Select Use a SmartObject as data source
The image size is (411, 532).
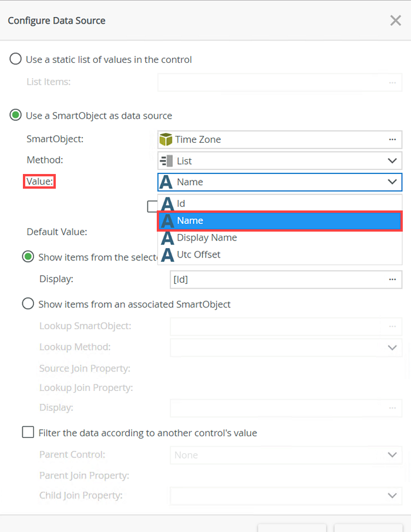(x=16, y=116)
